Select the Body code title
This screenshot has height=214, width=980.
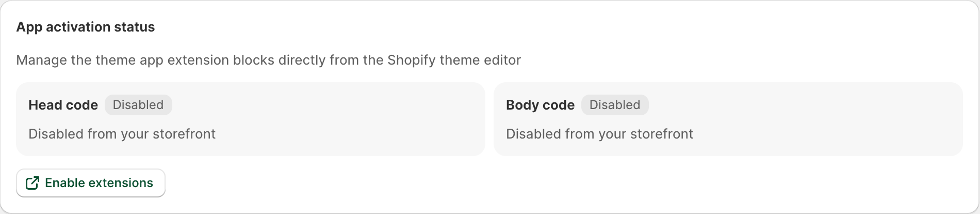[540, 105]
